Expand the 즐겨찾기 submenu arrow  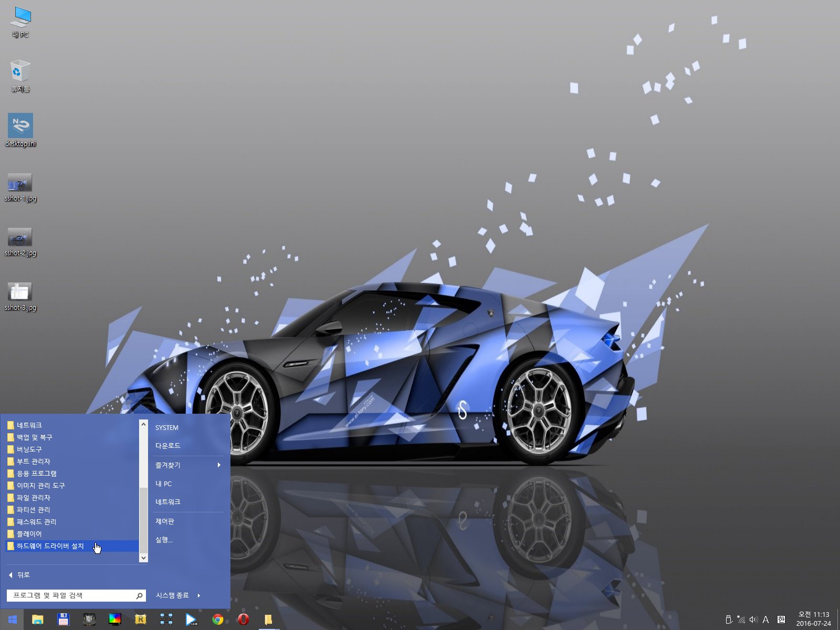pos(219,465)
